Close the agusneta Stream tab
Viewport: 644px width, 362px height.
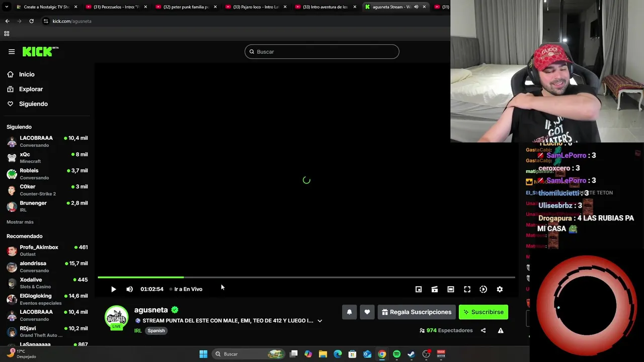pyautogui.click(x=424, y=7)
